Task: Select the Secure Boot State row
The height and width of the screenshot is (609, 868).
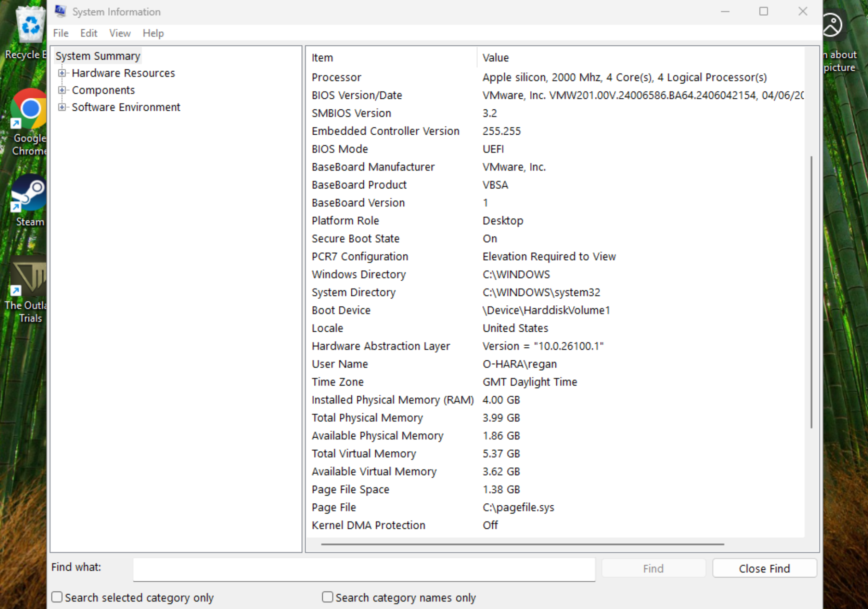Action: click(x=556, y=238)
